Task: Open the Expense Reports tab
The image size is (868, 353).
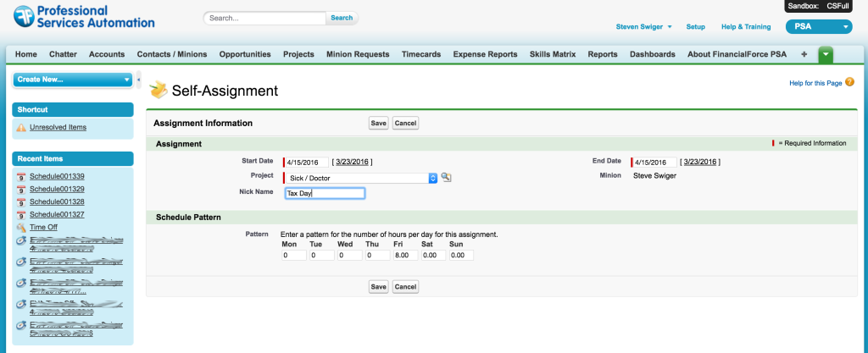Action: coord(485,54)
